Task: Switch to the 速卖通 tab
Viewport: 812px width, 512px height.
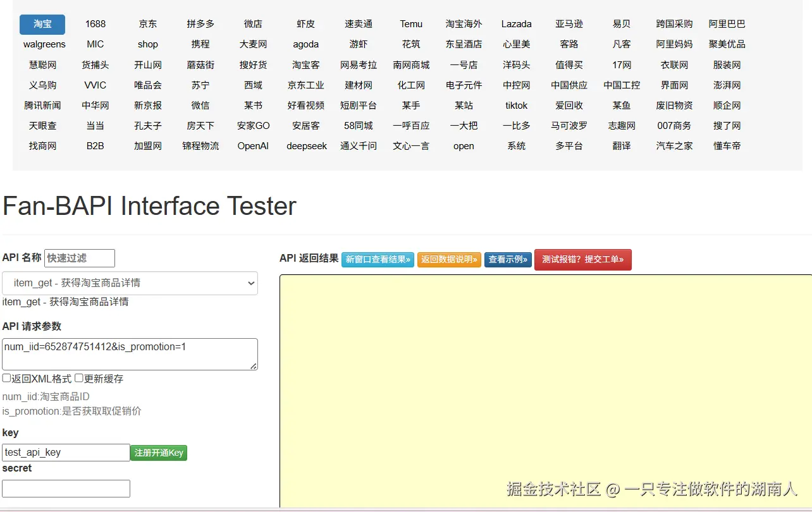Action: (359, 24)
